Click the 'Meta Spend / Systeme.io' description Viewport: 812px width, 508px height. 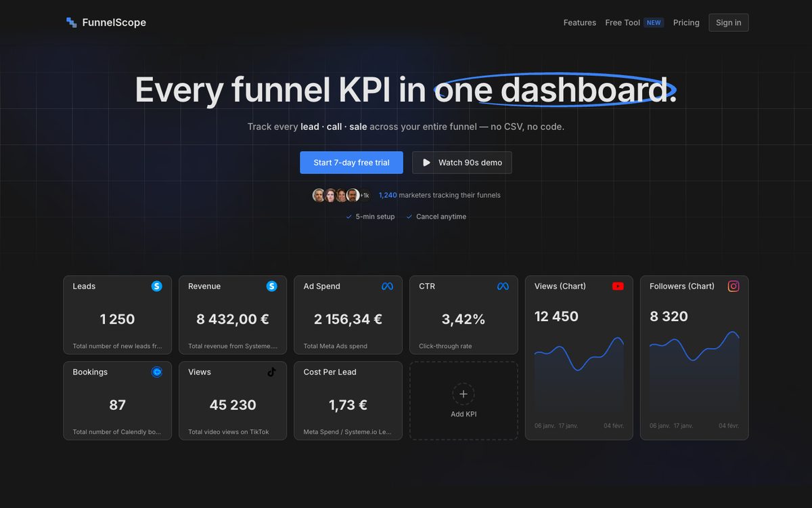pyautogui.click(x=348, y=431)
